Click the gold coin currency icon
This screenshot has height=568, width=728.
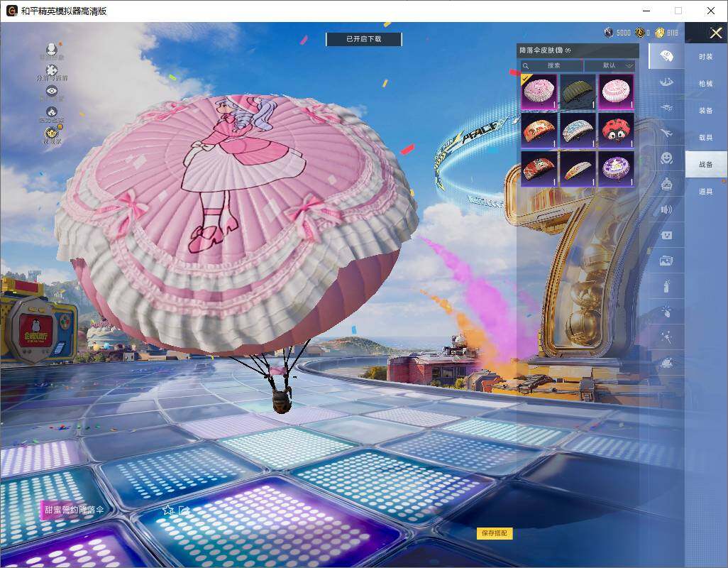[660, 32]
